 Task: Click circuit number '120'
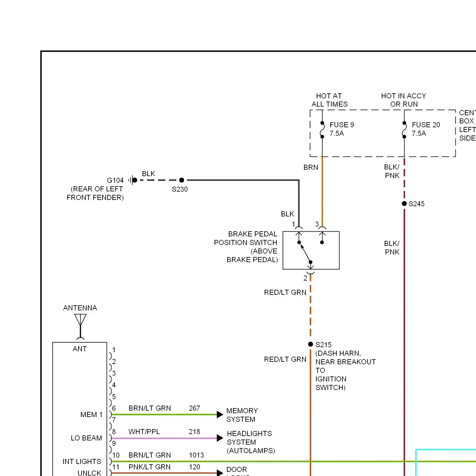[195, 467]
